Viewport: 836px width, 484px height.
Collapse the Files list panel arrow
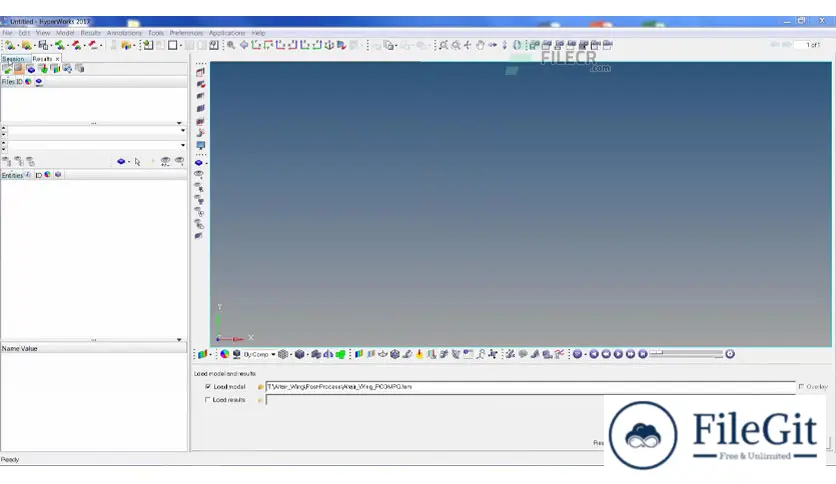pos(179,123)
